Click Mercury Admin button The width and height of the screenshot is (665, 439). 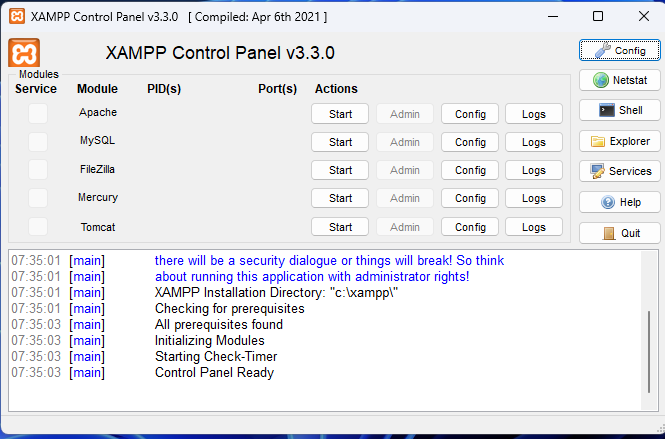tap(405, 198)
